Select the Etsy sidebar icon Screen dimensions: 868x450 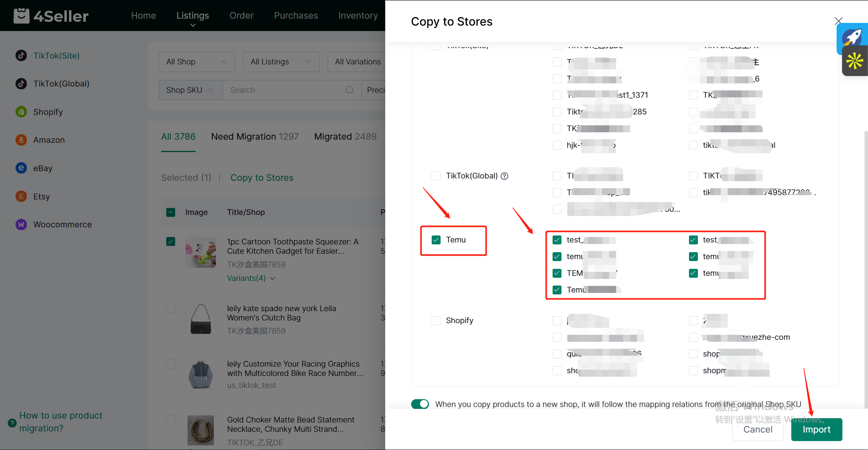click(x=21, y=196)
